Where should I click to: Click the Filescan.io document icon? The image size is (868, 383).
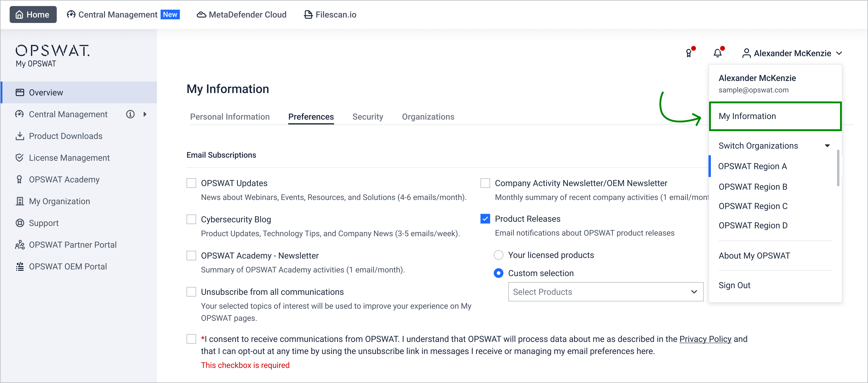pos(308,14)
